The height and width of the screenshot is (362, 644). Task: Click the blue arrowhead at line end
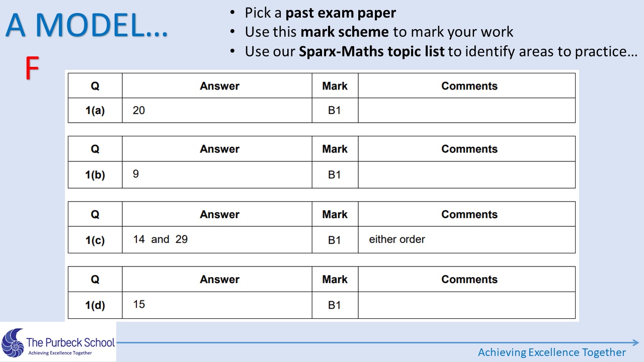pos(635,343)
